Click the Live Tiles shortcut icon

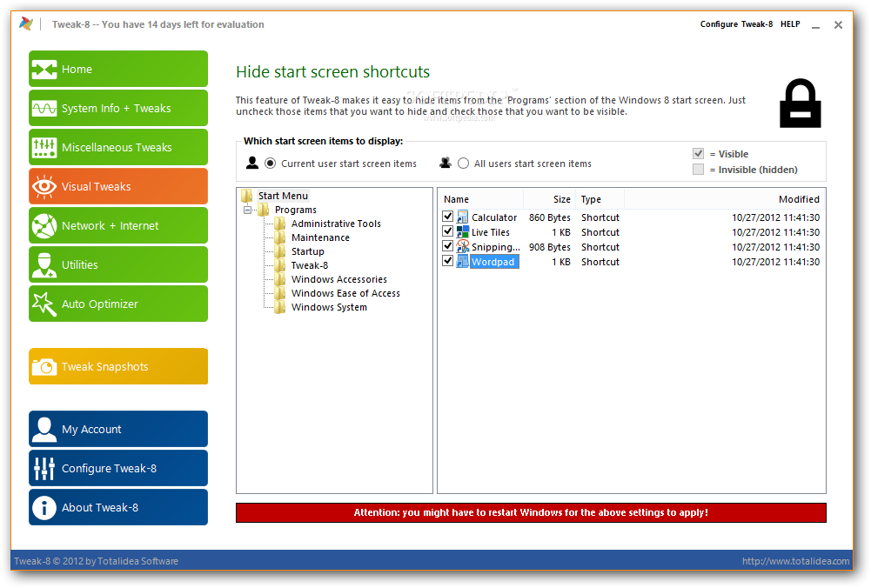tap(462, 232)
